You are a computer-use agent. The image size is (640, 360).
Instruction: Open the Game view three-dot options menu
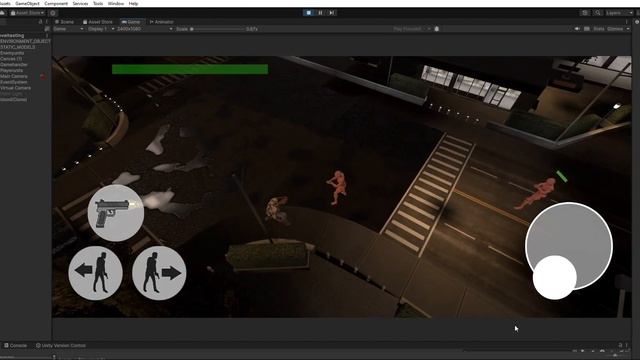click(x=627, y=22)
